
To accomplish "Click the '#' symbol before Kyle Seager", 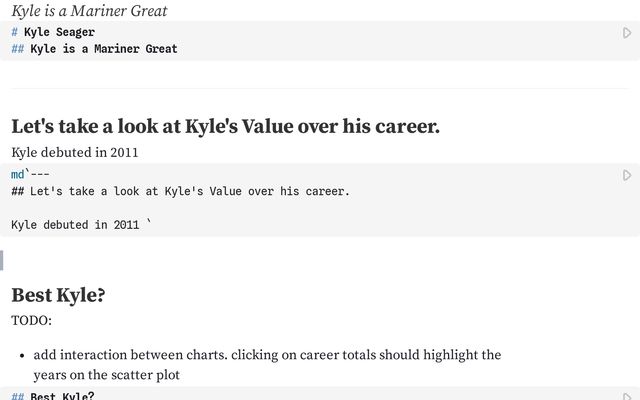I will 14,32.
